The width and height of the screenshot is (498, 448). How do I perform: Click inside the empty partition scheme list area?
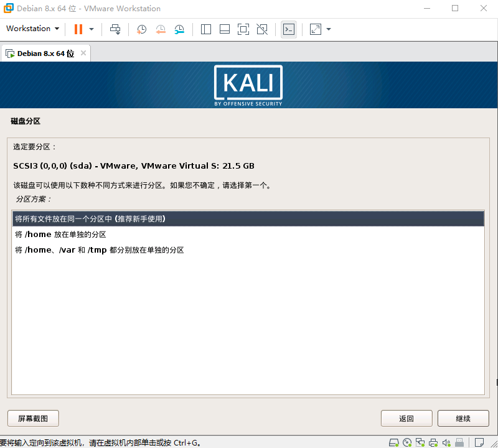[248, 325]
